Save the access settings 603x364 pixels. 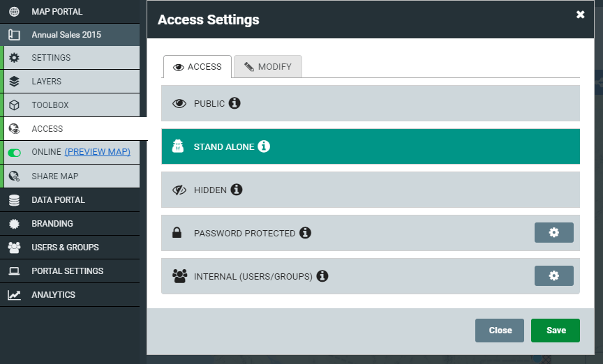[556, 330]
